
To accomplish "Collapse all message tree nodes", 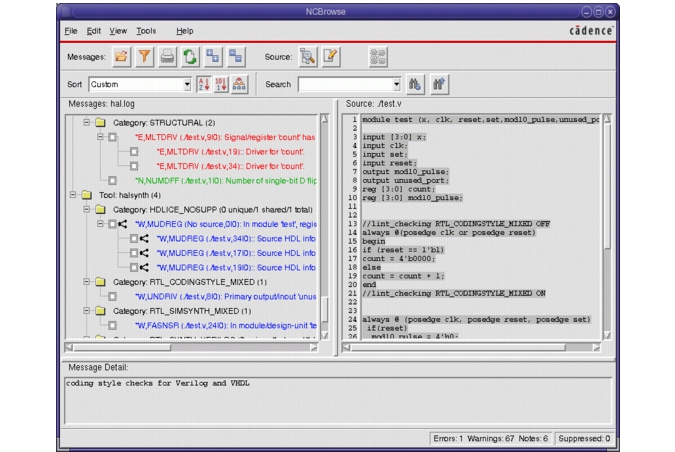I will [x=236, y=56].
